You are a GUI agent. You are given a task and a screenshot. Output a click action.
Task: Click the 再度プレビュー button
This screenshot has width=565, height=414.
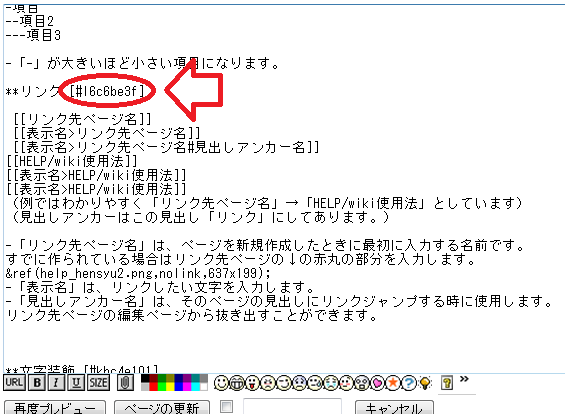pos(55,408)
